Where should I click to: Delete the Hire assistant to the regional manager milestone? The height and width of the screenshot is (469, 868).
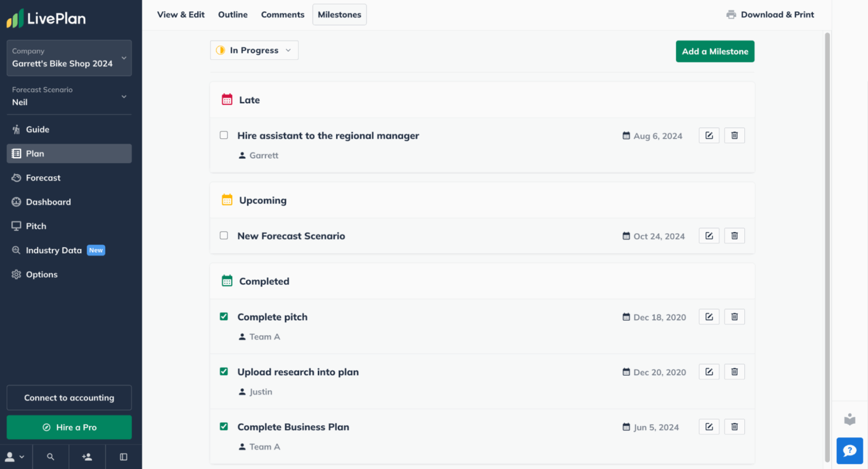pos(734,135)
